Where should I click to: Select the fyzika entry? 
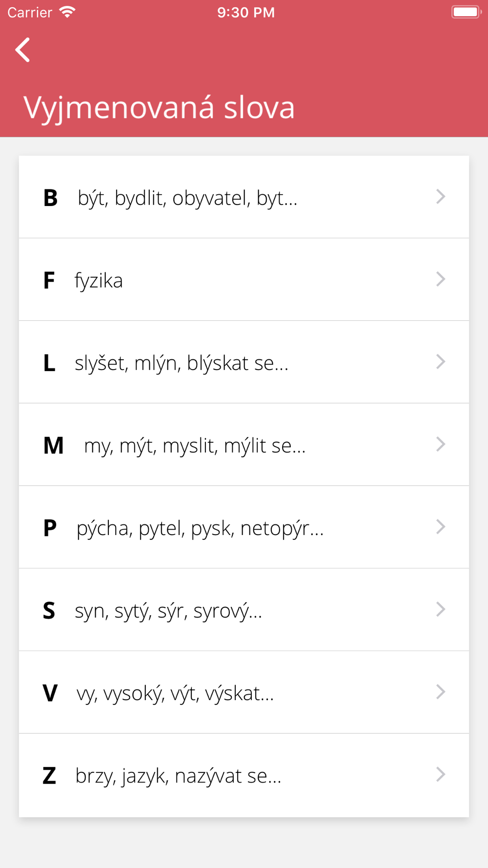coord(99,281)
